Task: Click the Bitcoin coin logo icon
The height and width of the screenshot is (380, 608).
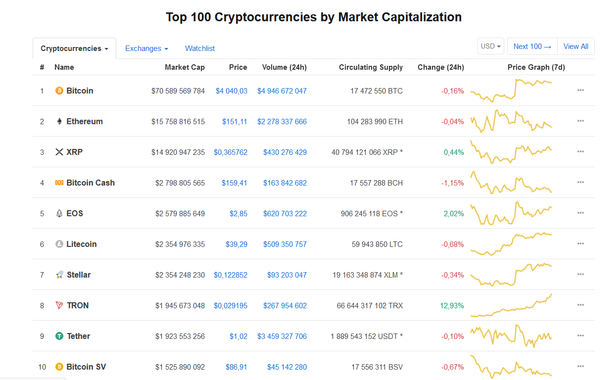Action: pyautogui.click(x=59, y=91)
